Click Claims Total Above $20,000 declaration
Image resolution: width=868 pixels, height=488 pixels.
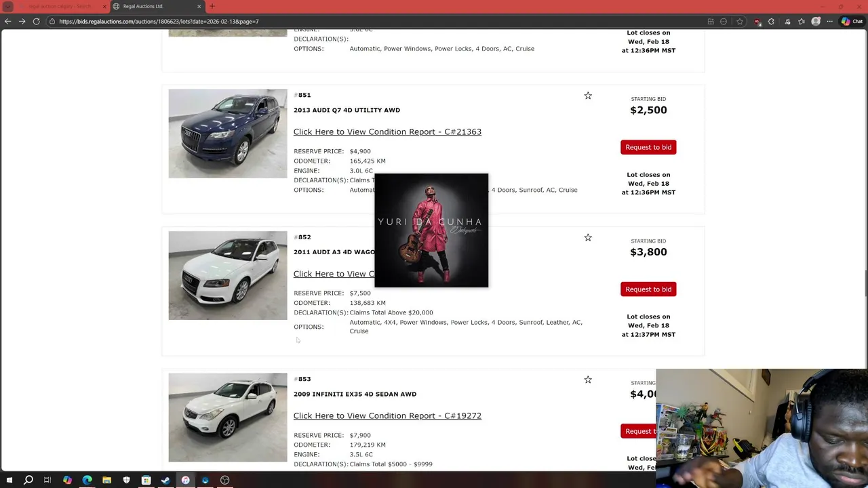[x=391, y=312]
